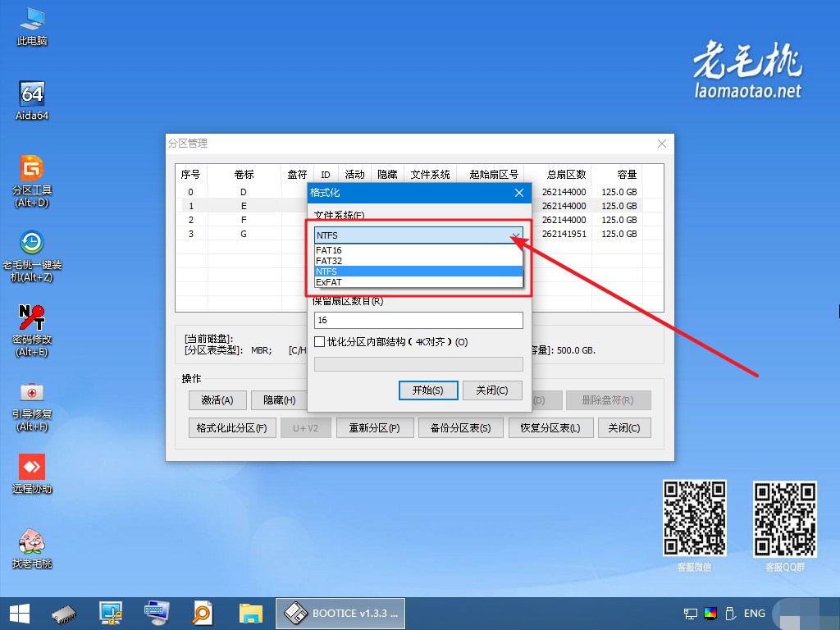840x630 pixels.
Task: Select highlighted NTFS option in the list
Action: [x=418, y=272]
